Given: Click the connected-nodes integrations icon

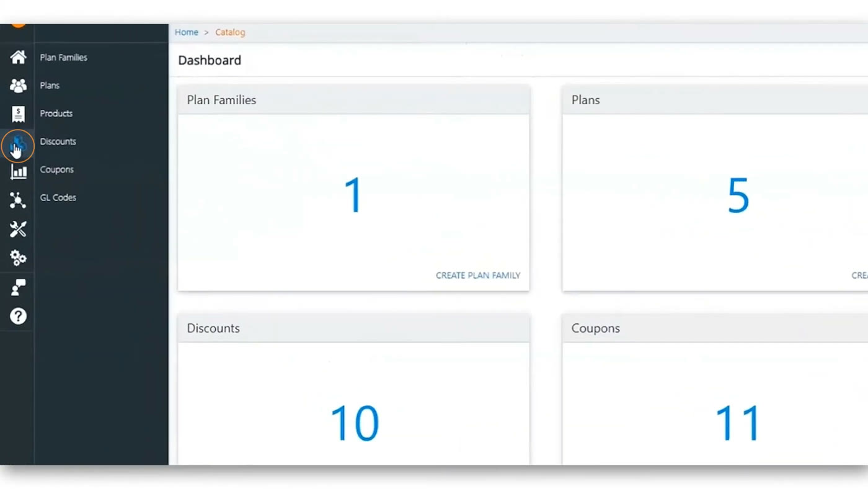Looking at the screenshot, I should pyautogui.click(x=18, y=200).
